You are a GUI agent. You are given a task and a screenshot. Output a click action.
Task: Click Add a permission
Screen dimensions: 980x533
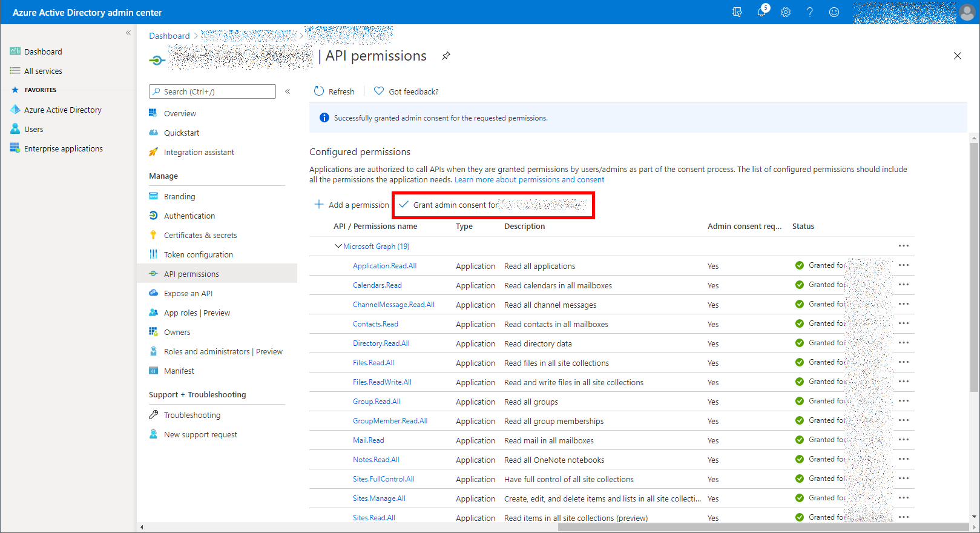(x=352, y=205)
